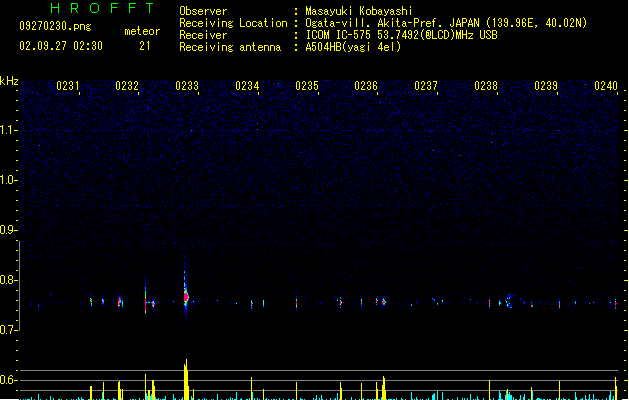The height and width of the screenshot is (400, 629).
Task: Click the date stamp 02.09.27 02:30
Action: coord(61,46)
